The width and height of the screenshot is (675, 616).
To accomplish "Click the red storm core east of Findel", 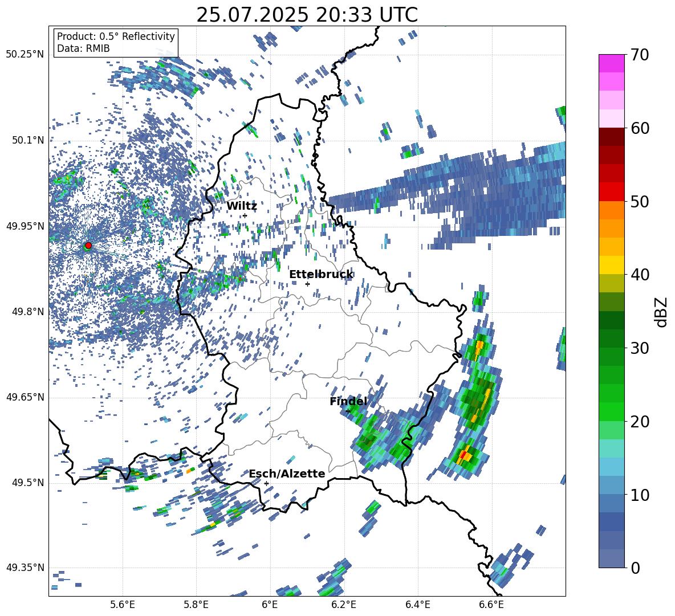I will coord(463,454).
